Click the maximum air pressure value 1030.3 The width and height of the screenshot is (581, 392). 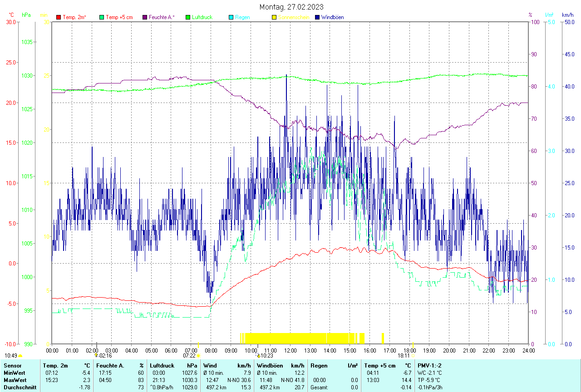[189, 380]
